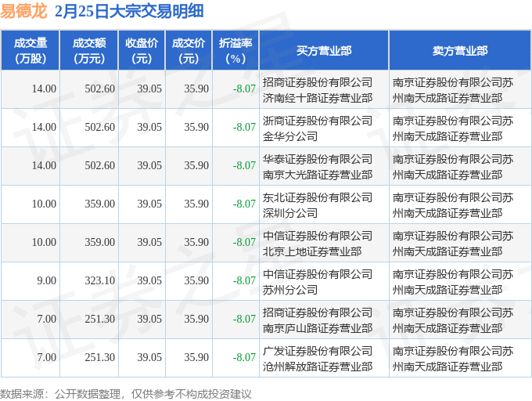The image size is (532, 401).
Task: Click the 数据来源 disclaimer footer text
Action: [x=125, y=394]
